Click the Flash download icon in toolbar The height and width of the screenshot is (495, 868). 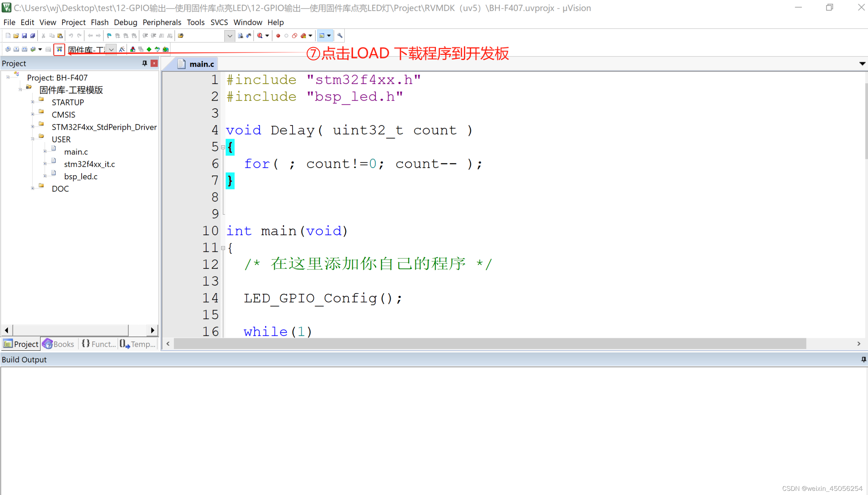coord(59,50)
